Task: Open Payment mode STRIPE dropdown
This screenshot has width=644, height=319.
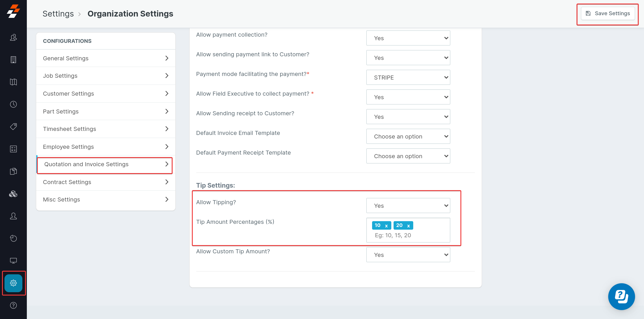Action: pyautogui.click(x=408, y=78)
